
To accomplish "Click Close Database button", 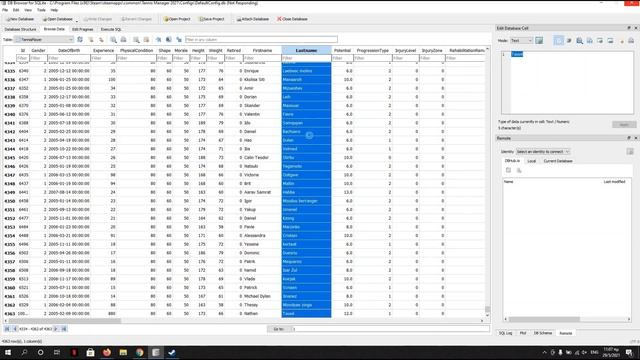I will (x=292, y=19).
